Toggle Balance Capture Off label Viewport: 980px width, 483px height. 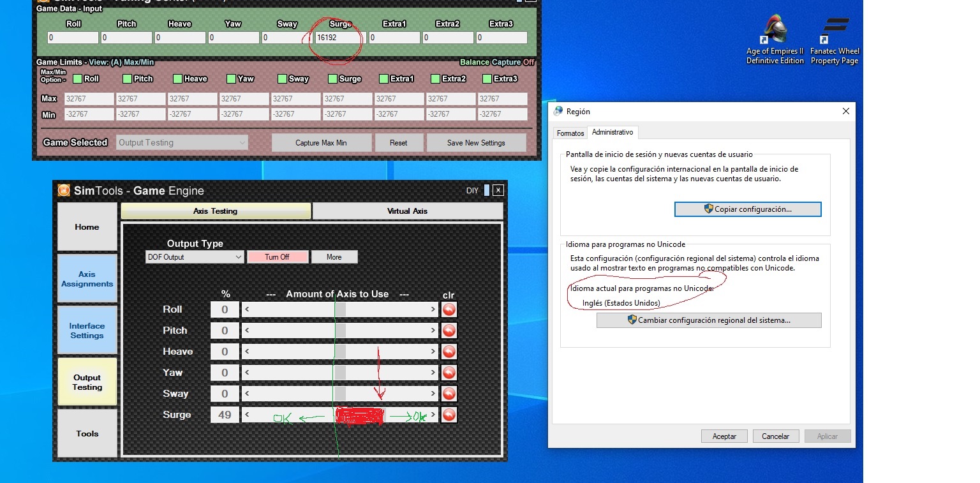[497, 63]
